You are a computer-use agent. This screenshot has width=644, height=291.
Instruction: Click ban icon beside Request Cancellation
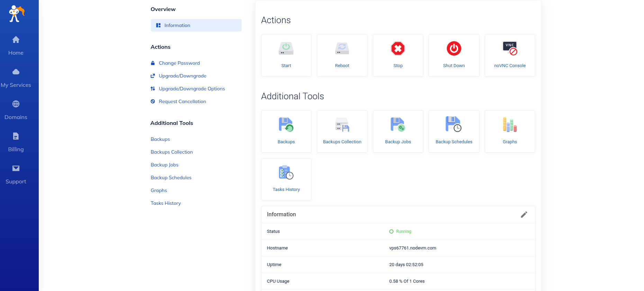tap(153, 101)
